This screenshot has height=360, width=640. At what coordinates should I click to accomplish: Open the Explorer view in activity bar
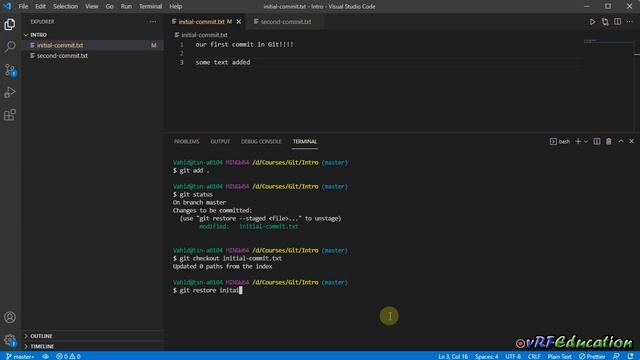(x=10, y=24)
